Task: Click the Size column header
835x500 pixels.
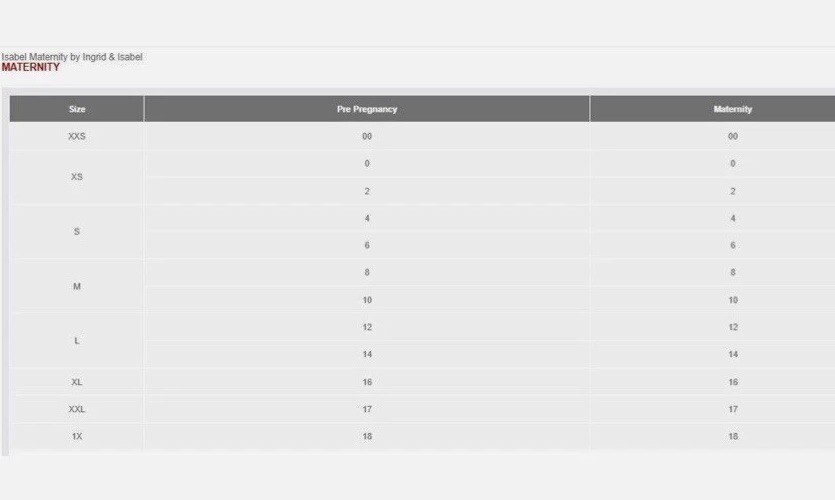Action: coord(77,109)
